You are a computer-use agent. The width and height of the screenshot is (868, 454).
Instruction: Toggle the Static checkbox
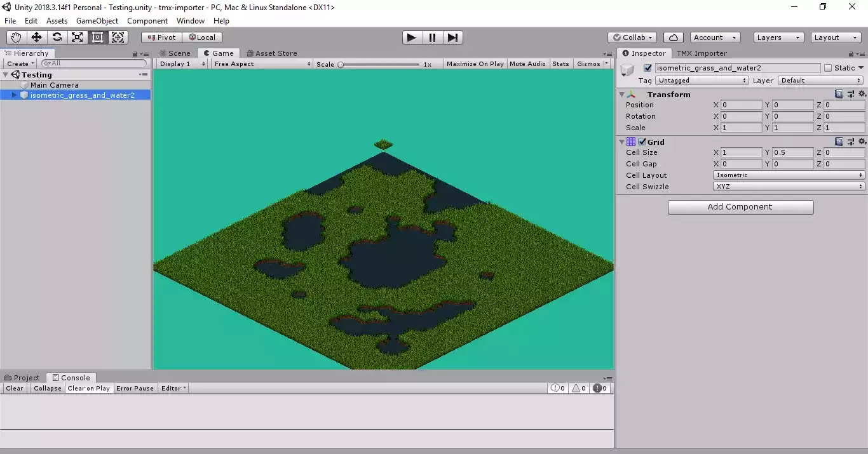coord(827,68)
